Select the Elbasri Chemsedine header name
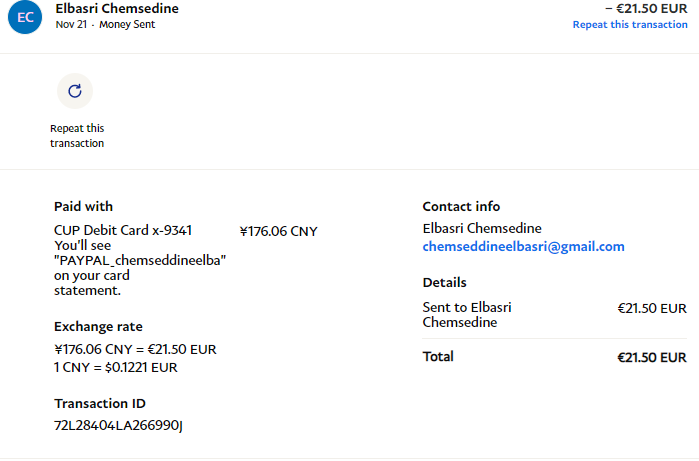Screen dimensions: 699x461 (x=117, y=9)
